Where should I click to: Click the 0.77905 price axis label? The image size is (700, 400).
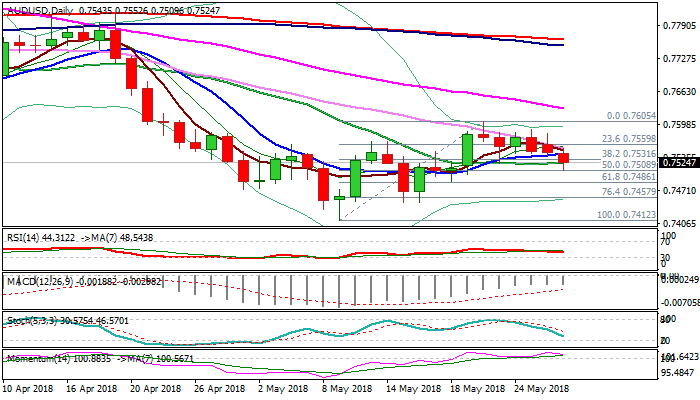click(x=676, y=27)
